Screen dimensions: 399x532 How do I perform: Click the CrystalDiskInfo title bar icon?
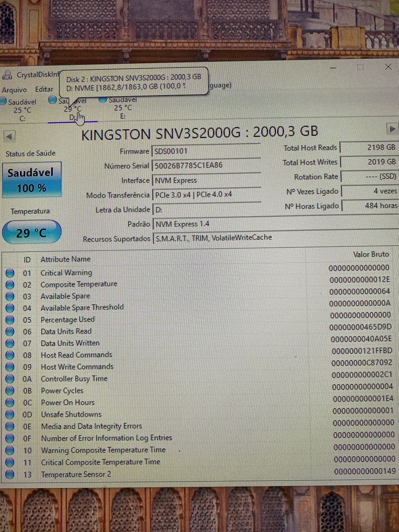[x=7, y=75]
